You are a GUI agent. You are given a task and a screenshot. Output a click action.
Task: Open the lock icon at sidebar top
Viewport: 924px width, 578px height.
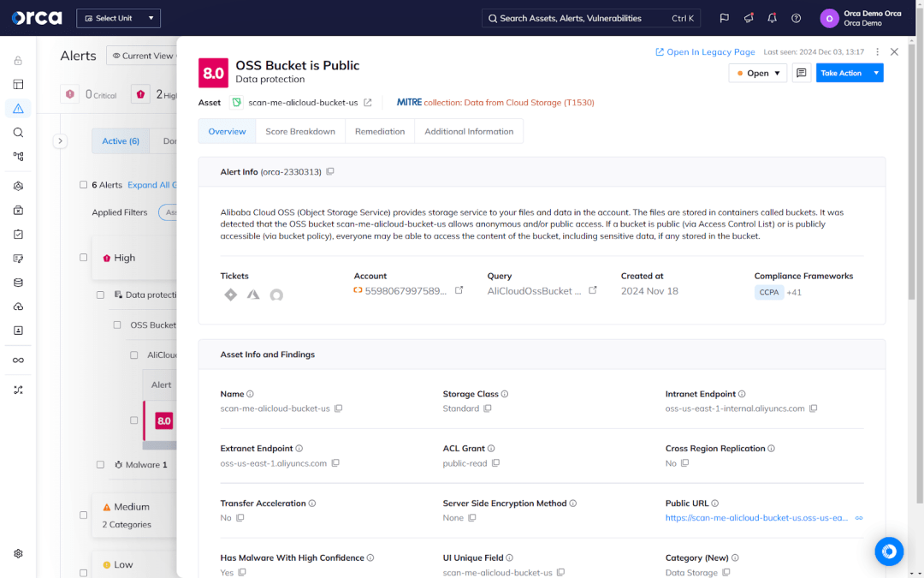pyautogui.click(x=18, y=60)
